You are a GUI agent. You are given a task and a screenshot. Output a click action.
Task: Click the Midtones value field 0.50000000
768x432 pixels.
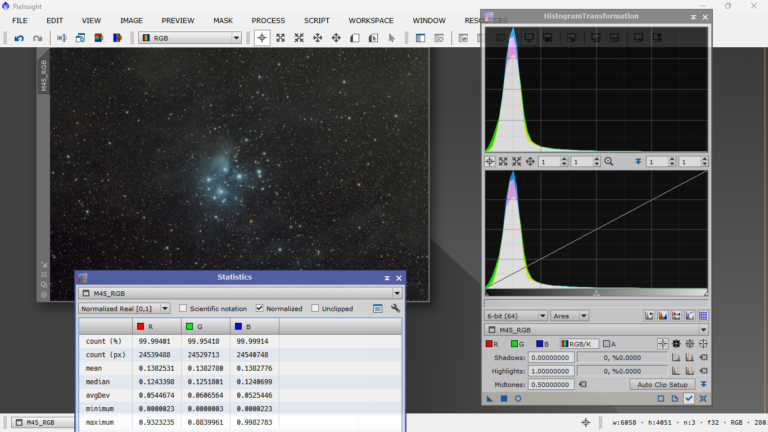551,384
